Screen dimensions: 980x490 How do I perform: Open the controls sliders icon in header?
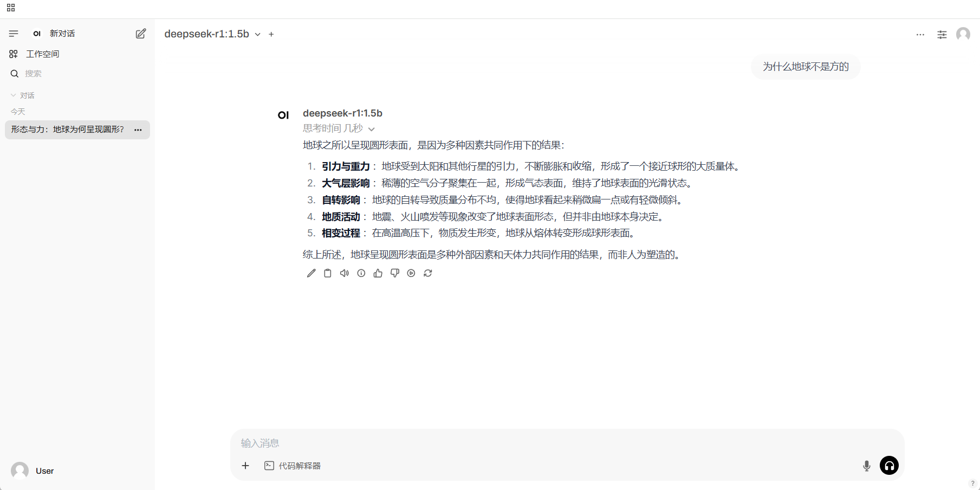coord(942,34)
